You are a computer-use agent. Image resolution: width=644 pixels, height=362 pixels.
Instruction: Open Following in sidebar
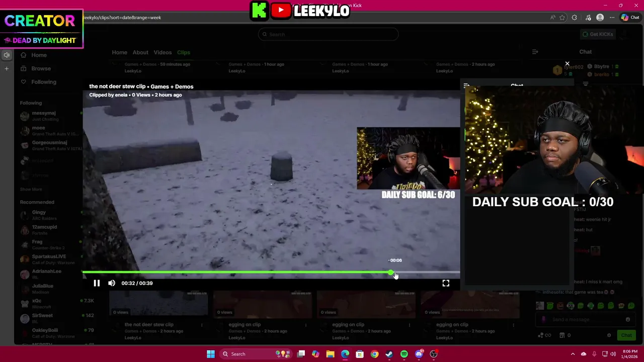(x=38, y=82)
